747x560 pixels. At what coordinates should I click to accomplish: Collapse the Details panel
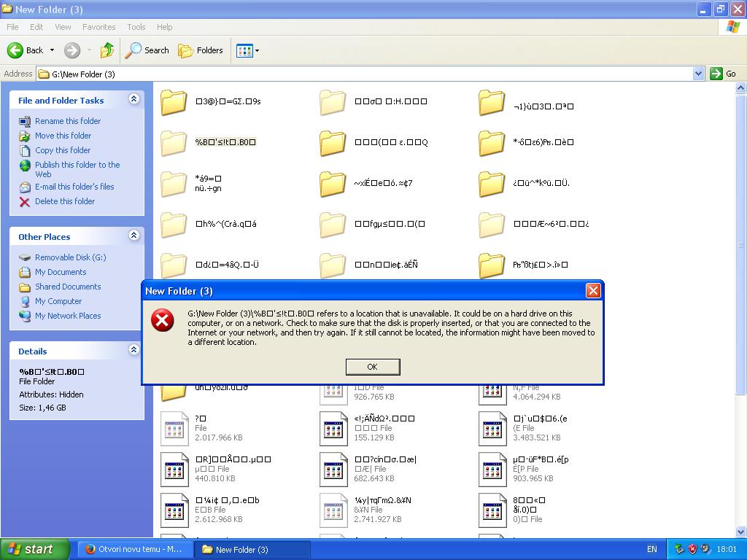tap(134, 350)
